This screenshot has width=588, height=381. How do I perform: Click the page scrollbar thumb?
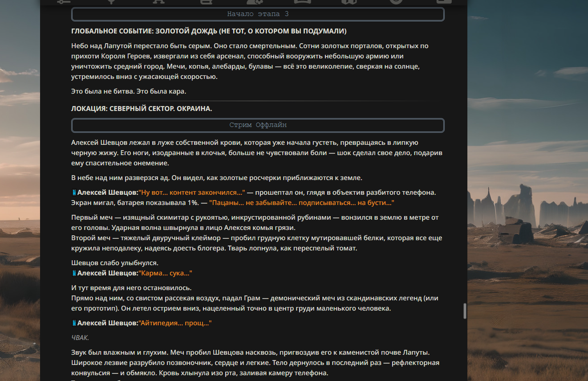pyautogui.click(x=465, y=311)
